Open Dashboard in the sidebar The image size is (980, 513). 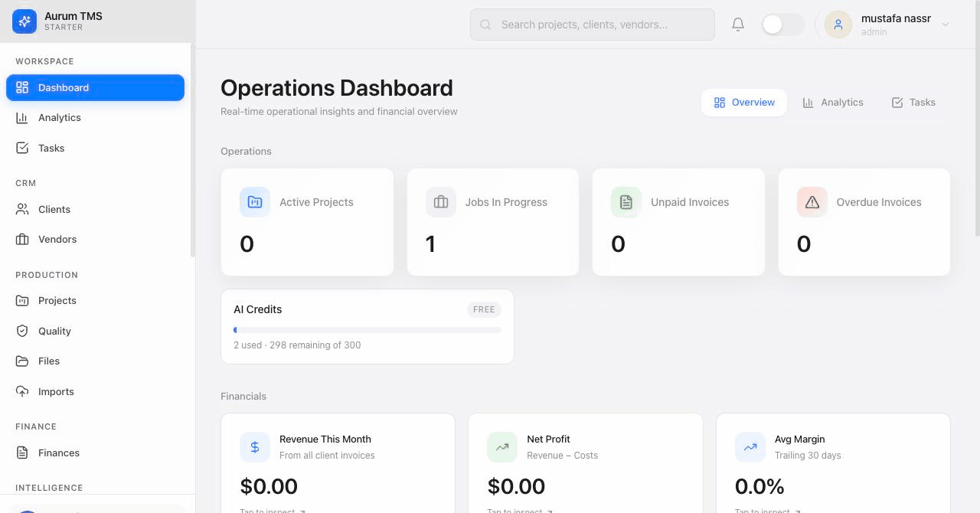point(95,87)
